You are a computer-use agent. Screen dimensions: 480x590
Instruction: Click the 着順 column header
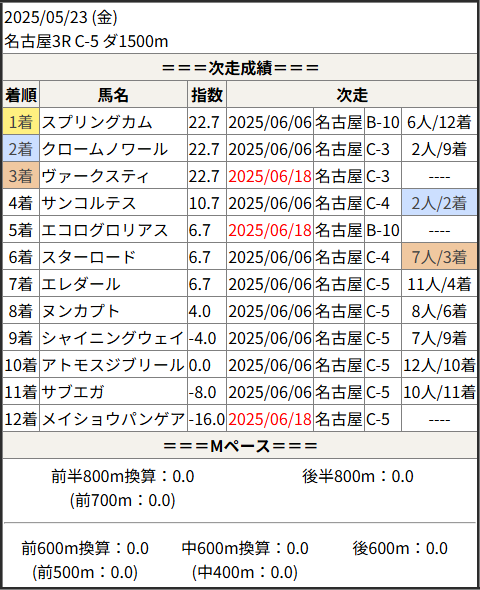point(21,95)
